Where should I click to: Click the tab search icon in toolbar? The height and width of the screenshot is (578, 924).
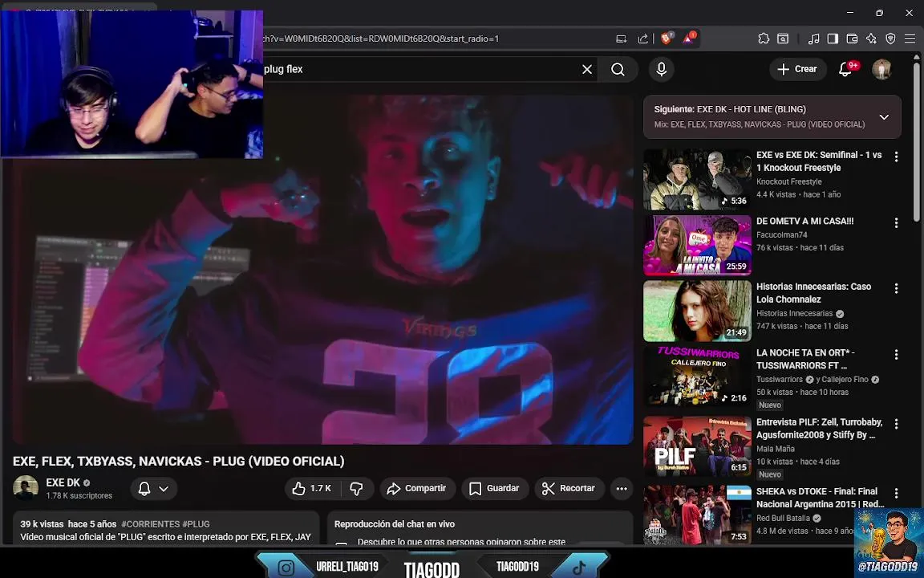click(x=783, y=39)
